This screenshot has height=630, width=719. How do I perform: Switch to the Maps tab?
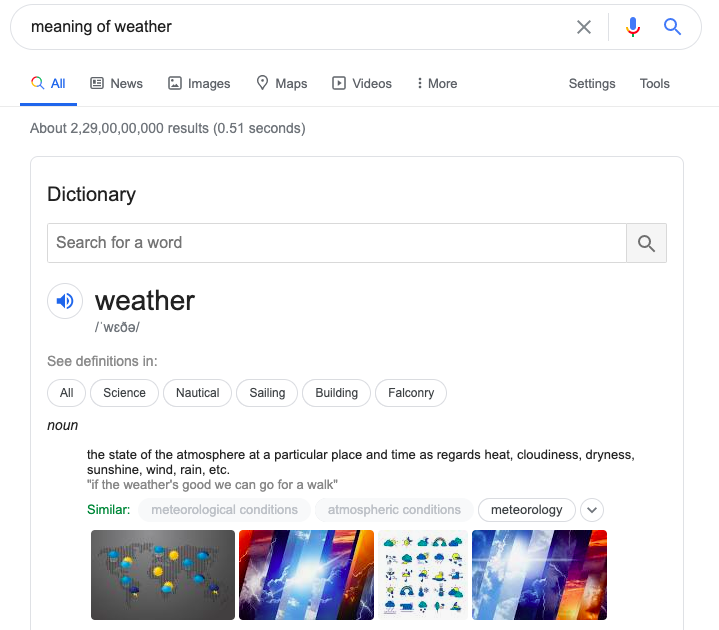(x=282, y=84)
